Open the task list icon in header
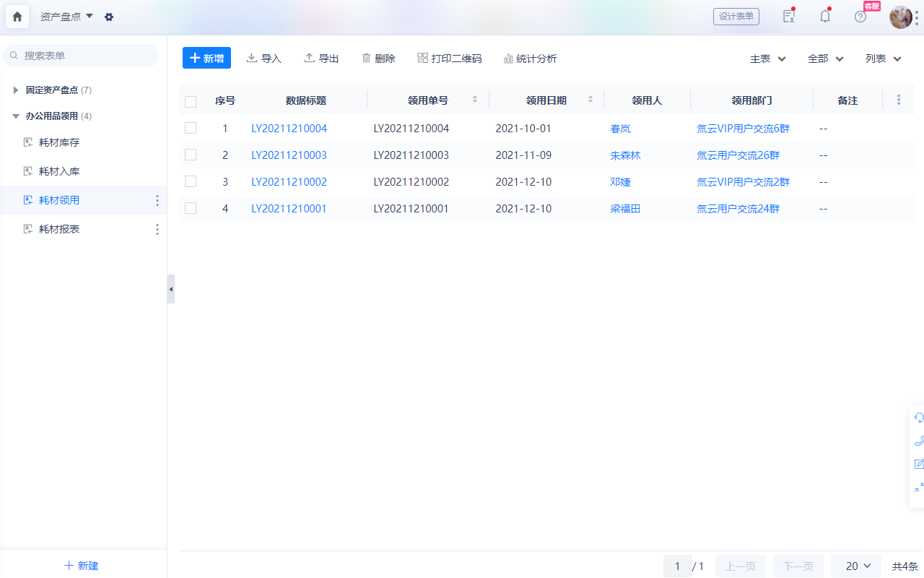Image resolution: width=924 pixels, height=578 pixels. coord(789,17)
